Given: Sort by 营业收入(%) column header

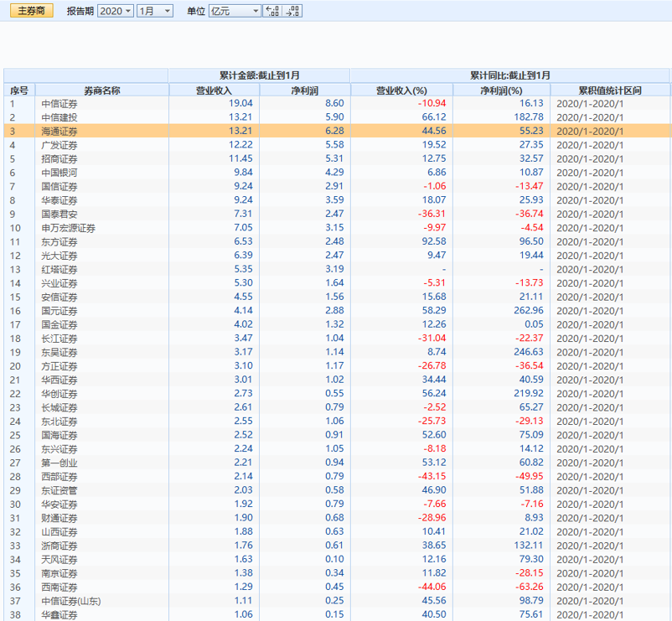Looking at the screenshot, I should pos(401,91).
